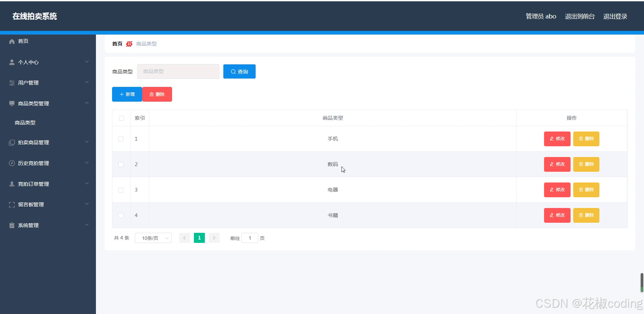Viewport: 644px width, 314px height.
Task: Check the checkbox for row 4 书籍
Action: point(121,215)
